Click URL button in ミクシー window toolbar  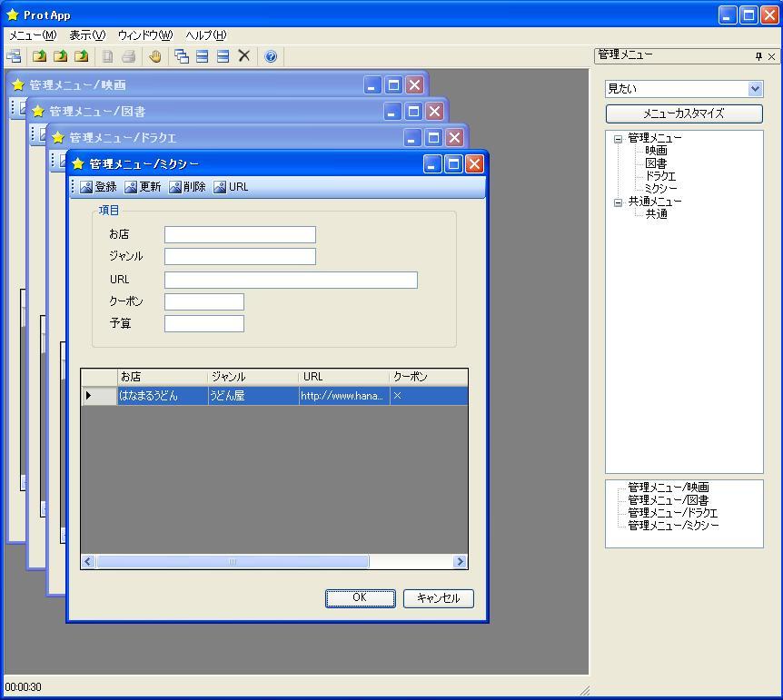click(231, 187)
